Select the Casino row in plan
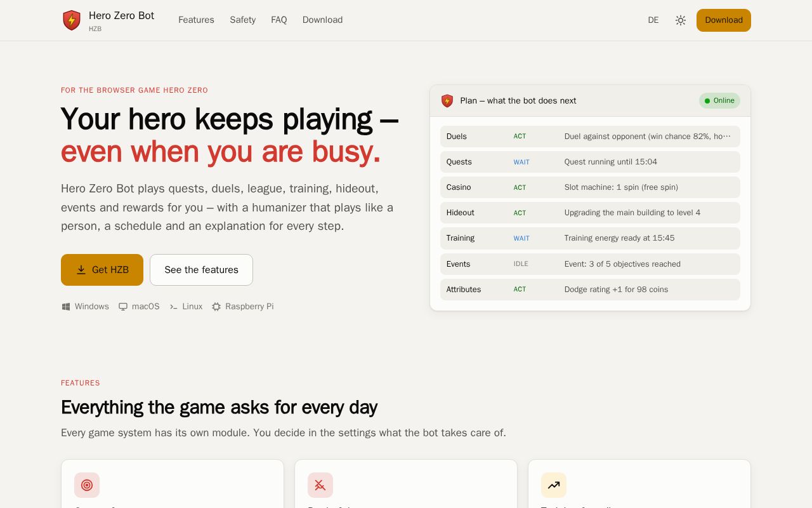 point(590,187)
